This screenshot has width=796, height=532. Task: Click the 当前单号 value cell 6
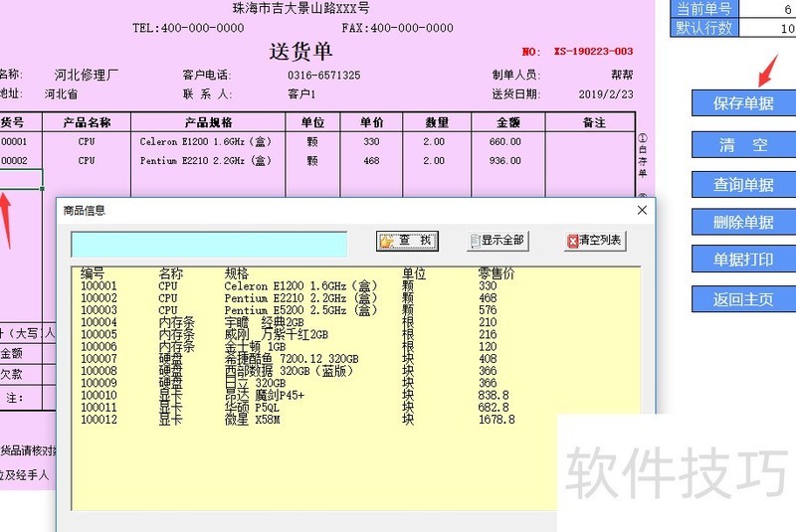(x=767, y=9)
